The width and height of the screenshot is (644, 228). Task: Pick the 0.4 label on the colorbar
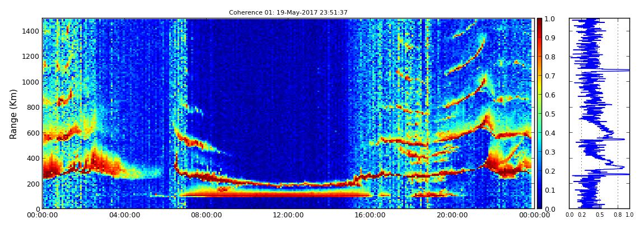point(549,133)
